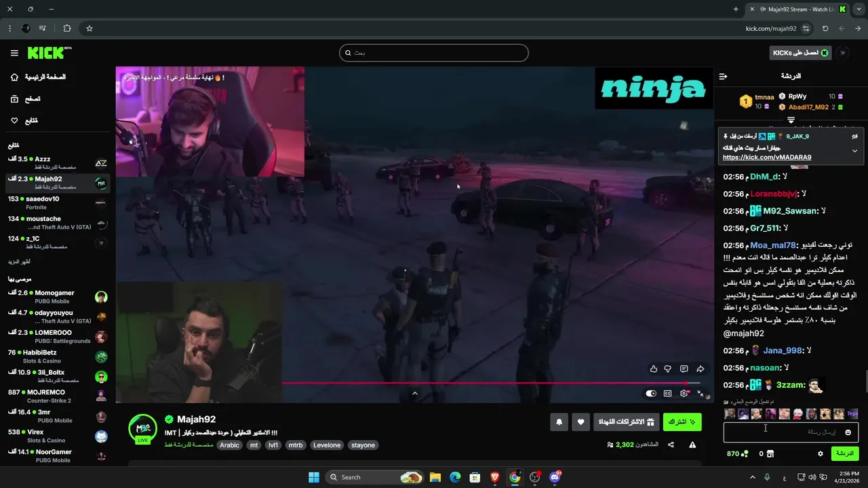Open the browser tab search dropdown
This screenshot has height=488, width=868.
pos(859,9)
